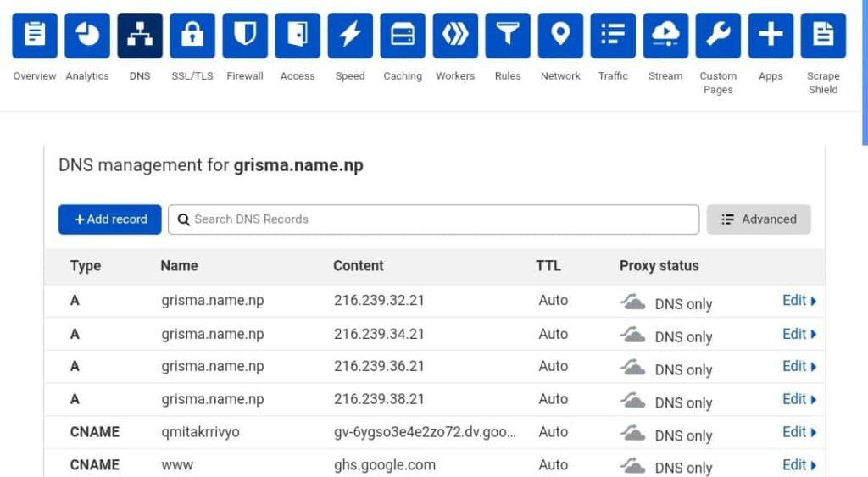Click the Overview label text
The height and width of the screenshot is (477, 868).
coord(34,76)
